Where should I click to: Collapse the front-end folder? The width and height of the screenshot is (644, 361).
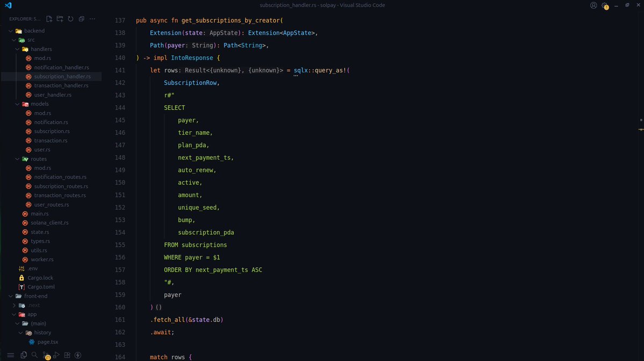(x=11, y=296)
